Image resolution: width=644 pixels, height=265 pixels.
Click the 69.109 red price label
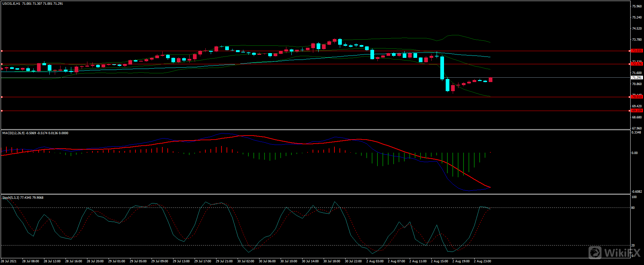[637, 111]
